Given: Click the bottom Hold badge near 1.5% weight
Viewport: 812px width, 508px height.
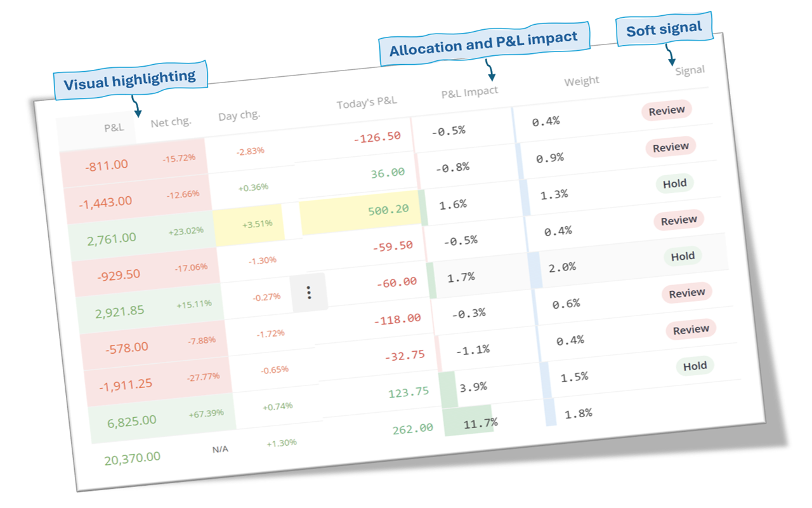Looking at the screenshot, I should tap(695, 366).
